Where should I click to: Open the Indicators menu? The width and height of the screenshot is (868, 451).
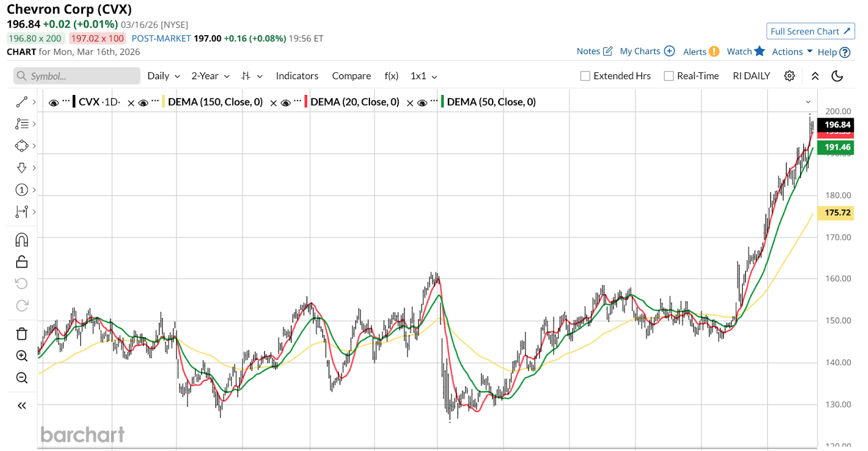(297, 76)
